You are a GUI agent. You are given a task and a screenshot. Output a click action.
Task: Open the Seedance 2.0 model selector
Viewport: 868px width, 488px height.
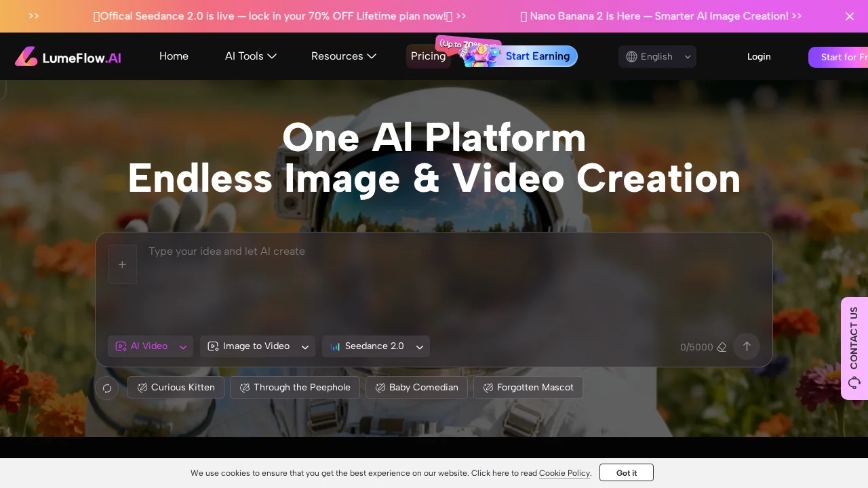click(419, 346)
